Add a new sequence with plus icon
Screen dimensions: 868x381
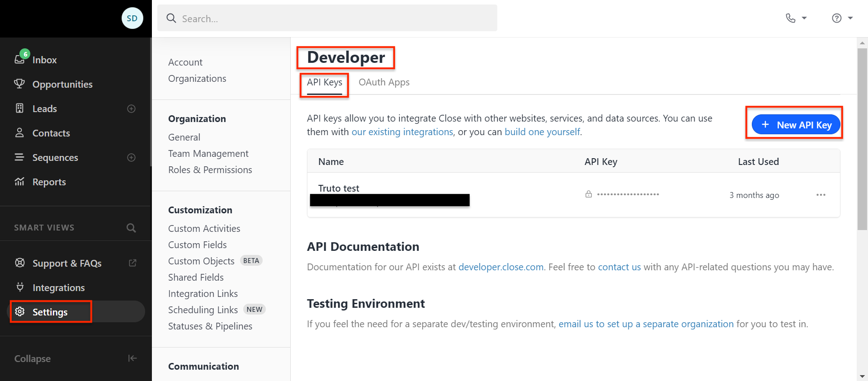(x=132, y=157)
